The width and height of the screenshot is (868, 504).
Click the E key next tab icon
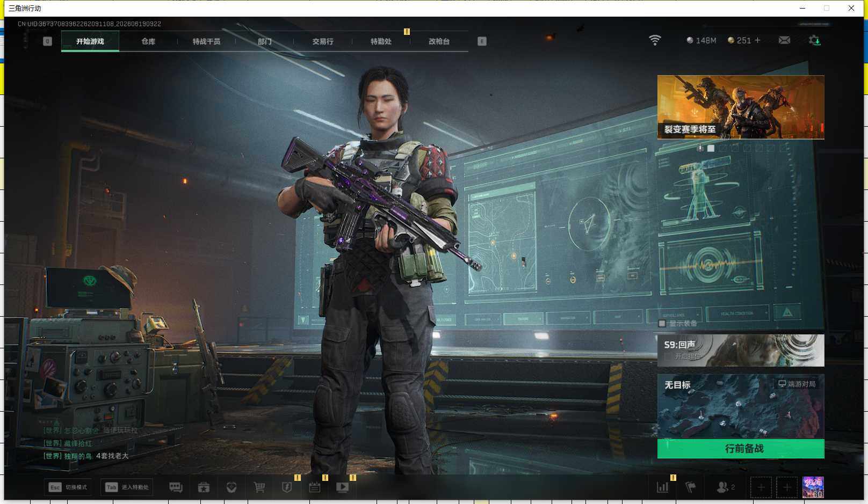(x=482, y=41)
